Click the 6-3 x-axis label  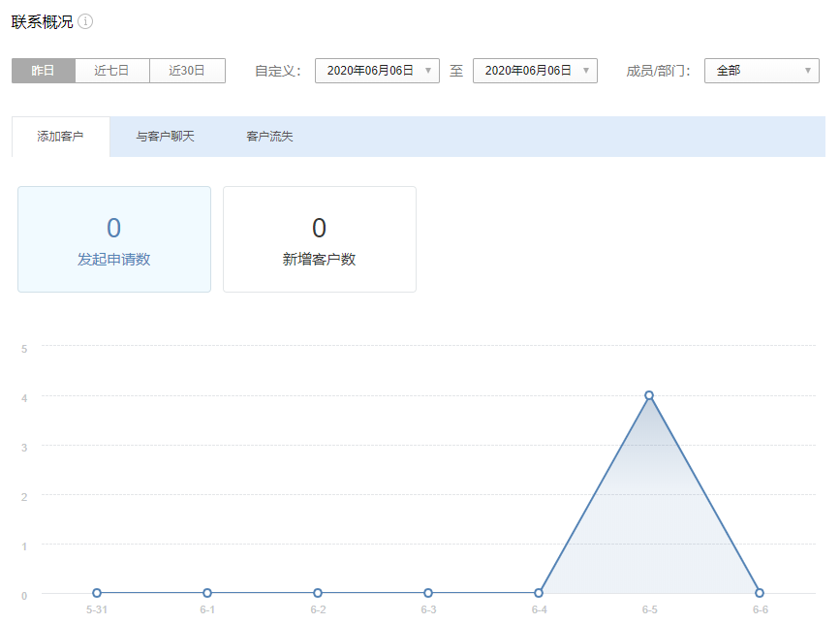pyautogui.click(x=428, y=609)
